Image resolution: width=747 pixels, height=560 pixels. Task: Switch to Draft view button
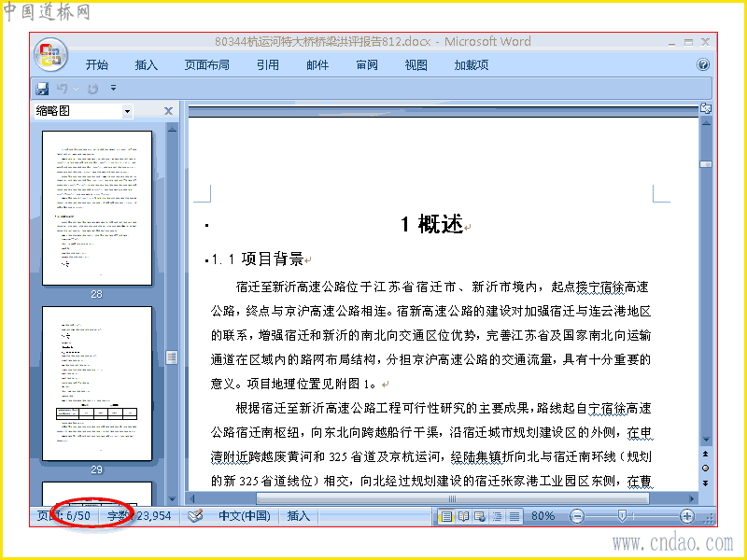514,516
